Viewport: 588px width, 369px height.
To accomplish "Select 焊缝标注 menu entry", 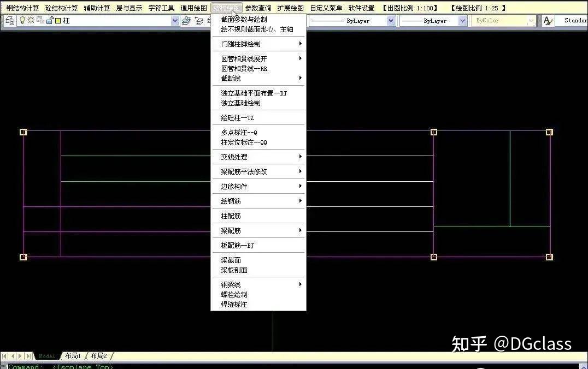I will (258, 305).
